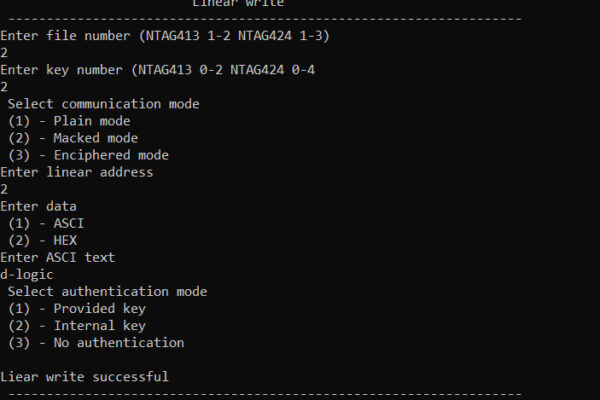Click the 'Enter linear address' prompt
The width and height of the screenshot is (600, 400).
(x=77, y=172)
